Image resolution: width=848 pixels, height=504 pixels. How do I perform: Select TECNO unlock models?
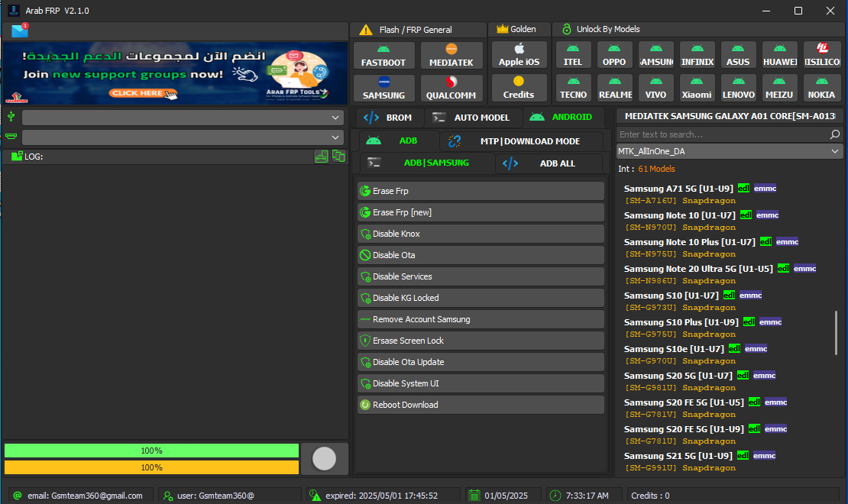(573, 88)
